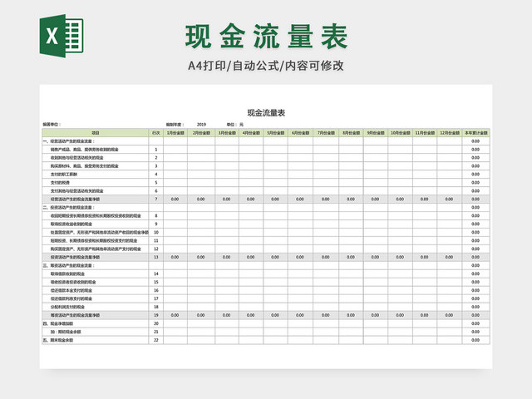Select the sheet title 现金流量表 above the table

coord(266,113)
